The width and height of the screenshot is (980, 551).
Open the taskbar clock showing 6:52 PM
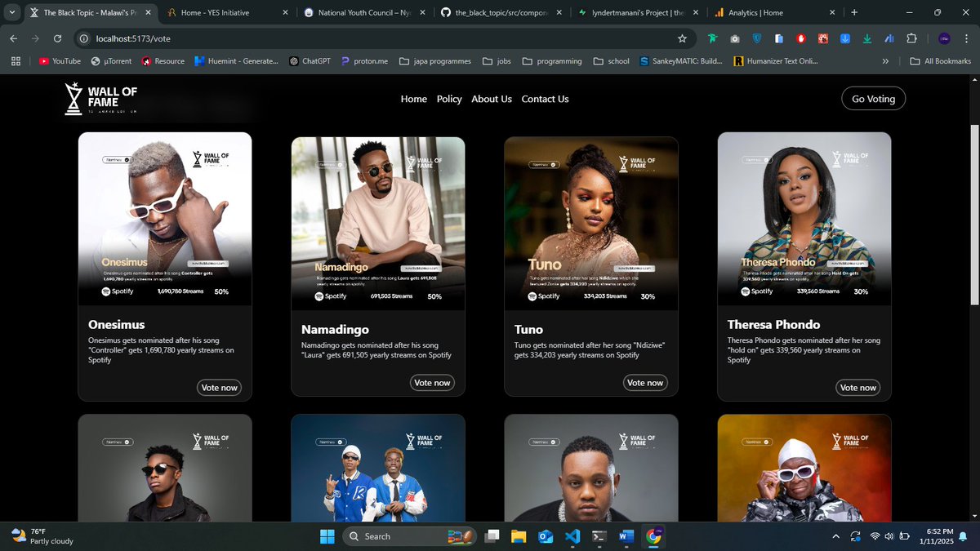938,536
